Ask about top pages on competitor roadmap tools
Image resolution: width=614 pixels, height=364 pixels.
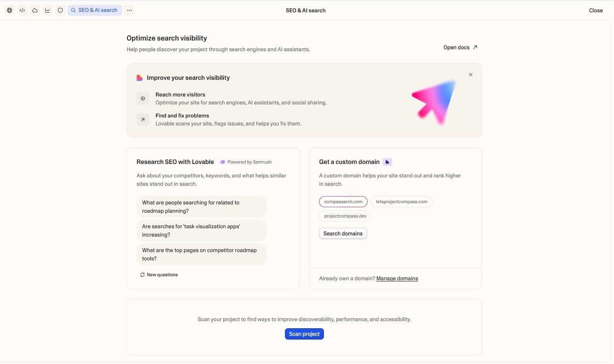click(202, 254)
